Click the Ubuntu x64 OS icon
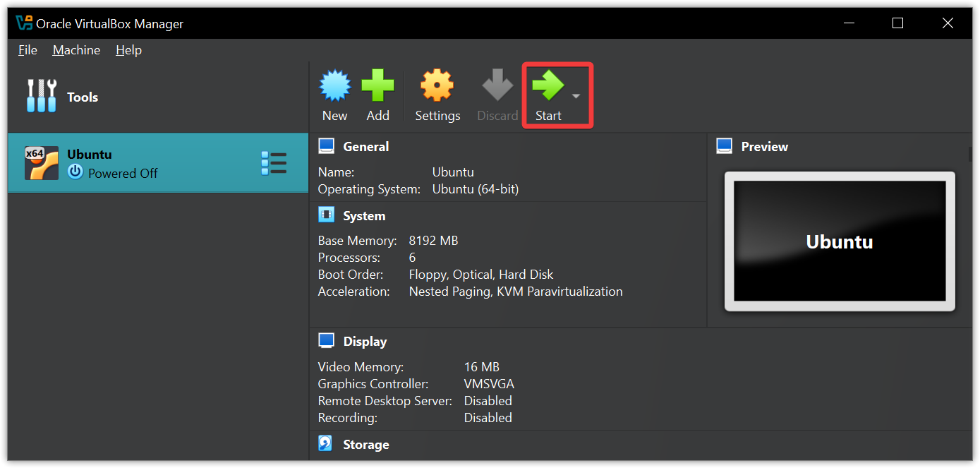The height and width of the screenshot is (468, 980). click(41, 163)
